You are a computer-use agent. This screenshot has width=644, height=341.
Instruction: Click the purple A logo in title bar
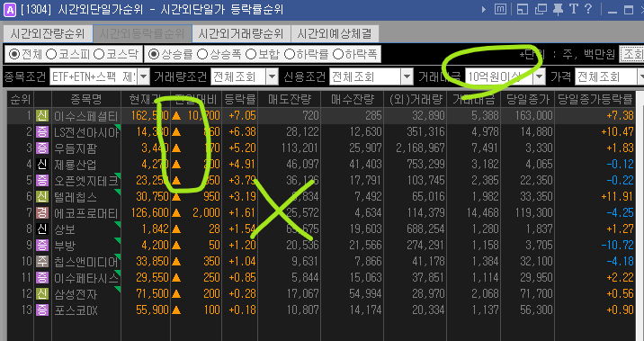[x=10, y=10]
